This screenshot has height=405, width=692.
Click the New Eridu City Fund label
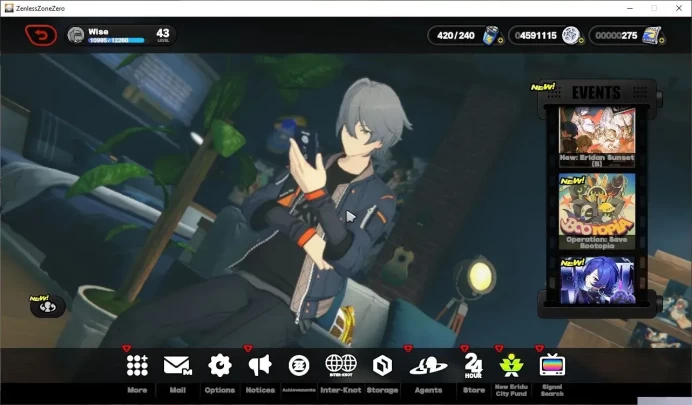point(511,390)
